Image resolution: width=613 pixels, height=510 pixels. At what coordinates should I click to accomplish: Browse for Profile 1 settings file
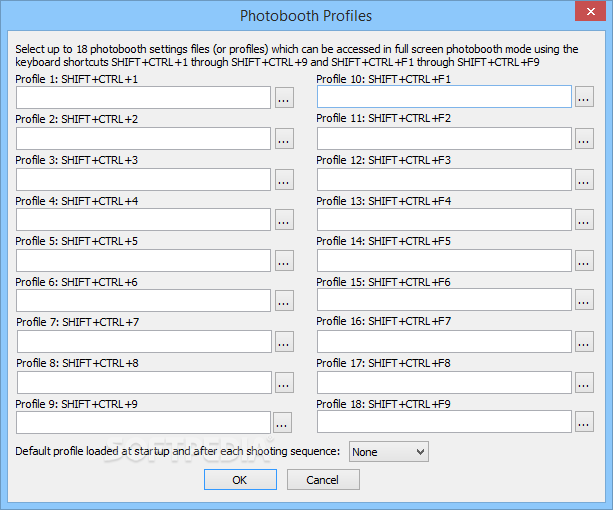click(284, 98)
